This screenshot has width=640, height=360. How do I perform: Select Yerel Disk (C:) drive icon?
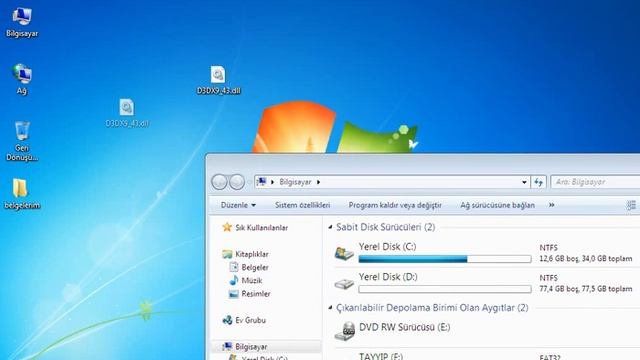pos(344,253)
